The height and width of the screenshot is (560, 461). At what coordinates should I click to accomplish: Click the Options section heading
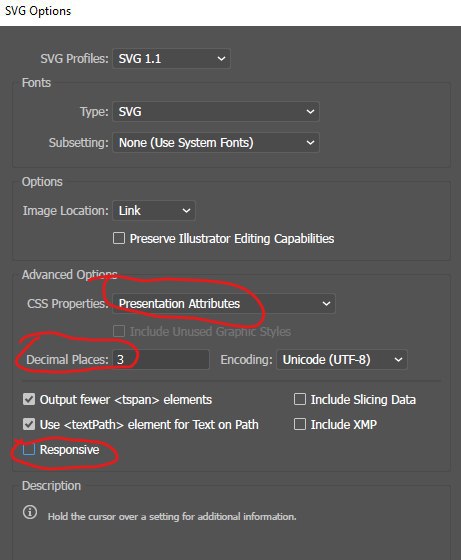pyautogui.click(x=42, y=182)
